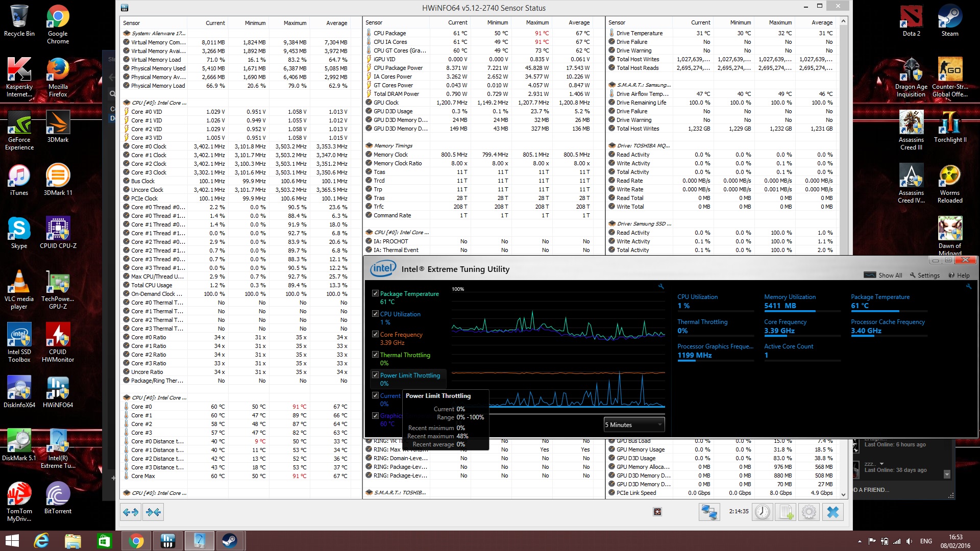Open BitTorrent desktop icon
This screenshot has width=980, height=551.
click(x=58, y=498)
